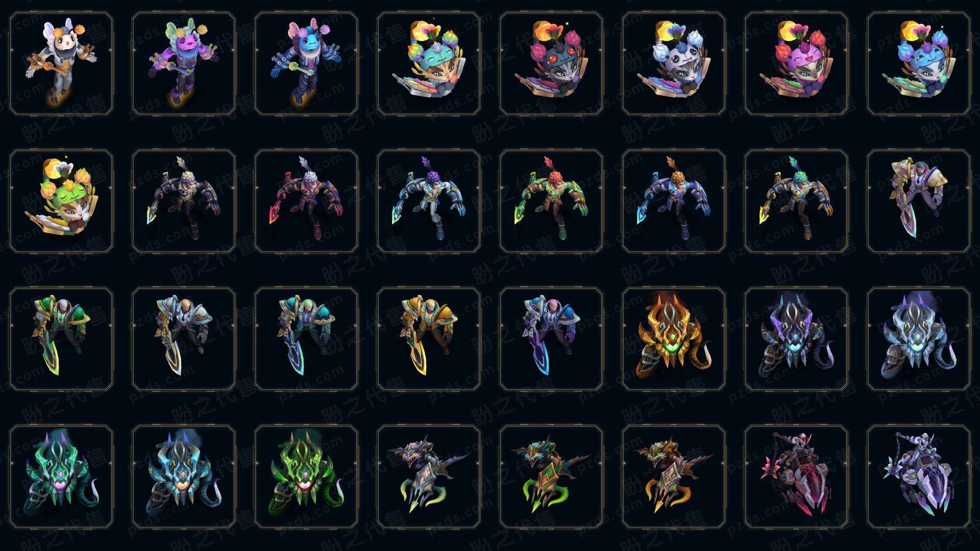
Task: Select the black cat with red flowers
Action: coord(551,64)
